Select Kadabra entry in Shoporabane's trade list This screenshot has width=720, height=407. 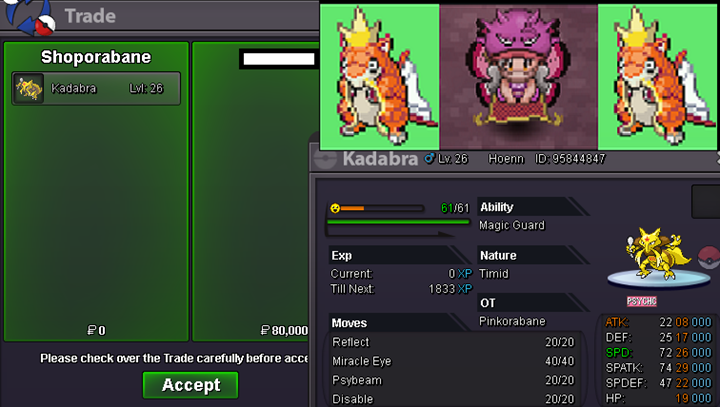point(96,88)
